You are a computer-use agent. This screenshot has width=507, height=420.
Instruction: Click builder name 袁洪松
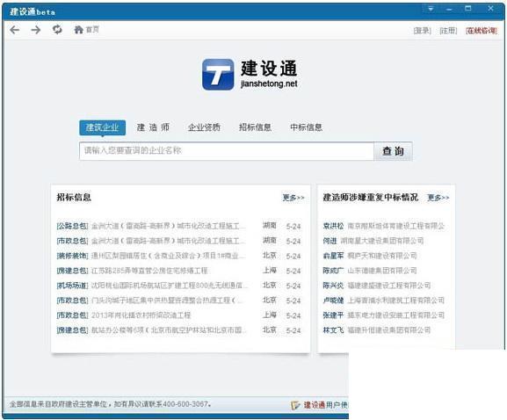click(333, 226)
